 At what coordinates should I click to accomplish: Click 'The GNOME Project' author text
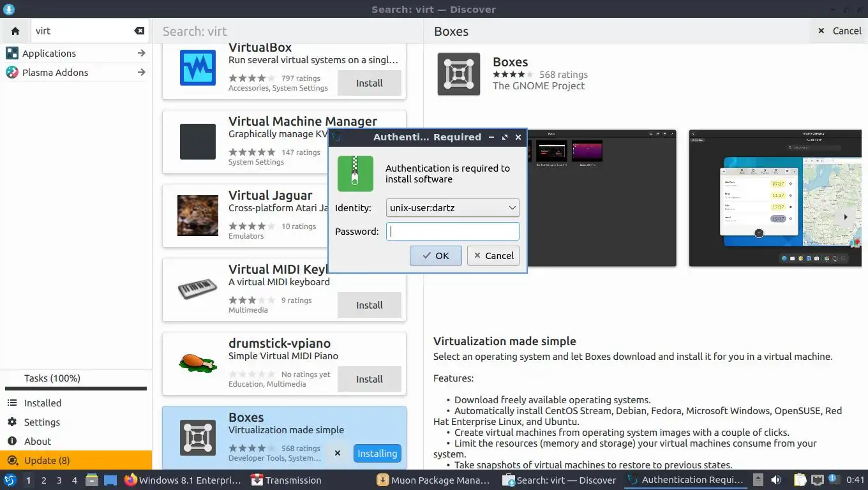click(x=539, y=85)
